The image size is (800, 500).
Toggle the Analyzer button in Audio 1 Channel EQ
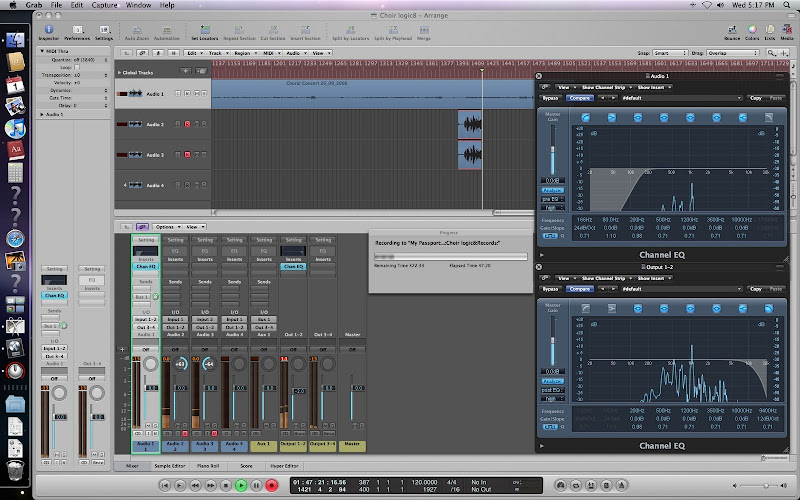pos(551,189)
